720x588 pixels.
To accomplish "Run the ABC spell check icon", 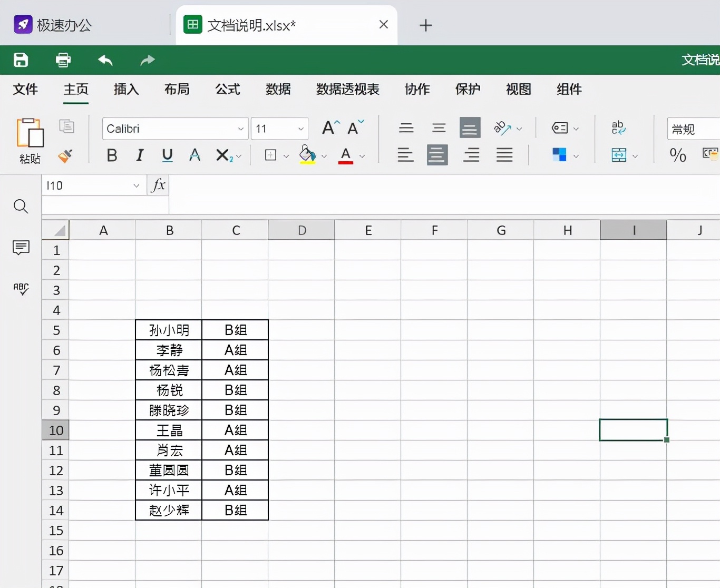I will [21, 289].
